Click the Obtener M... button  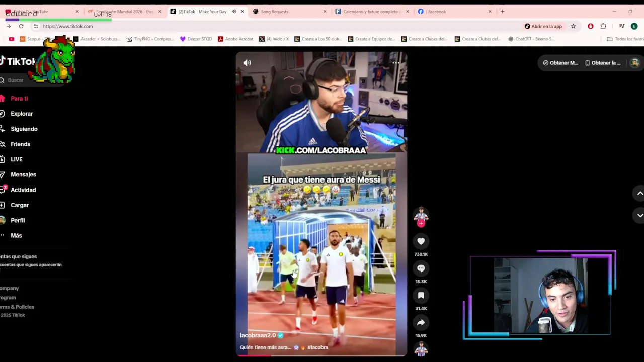click(560, 63)
